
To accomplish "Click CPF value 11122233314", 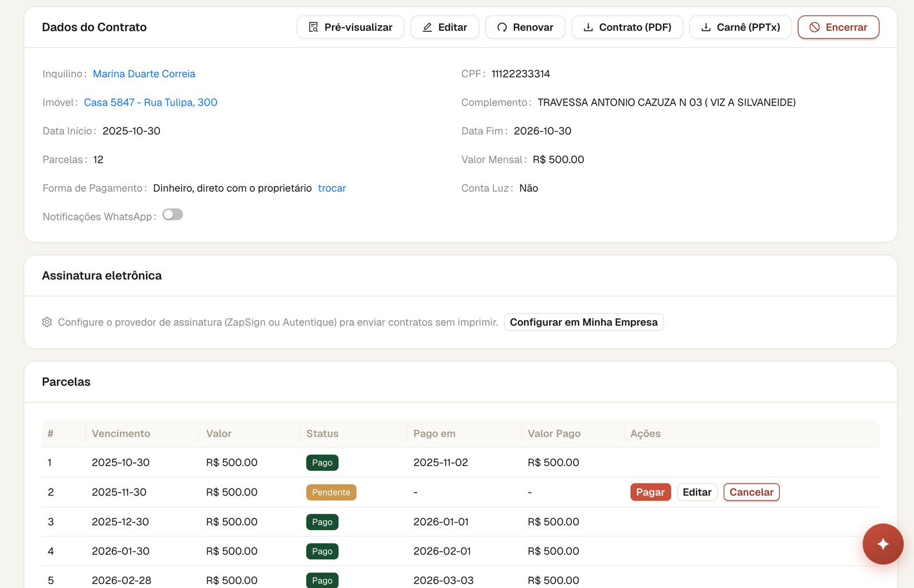I will point(520,74).
